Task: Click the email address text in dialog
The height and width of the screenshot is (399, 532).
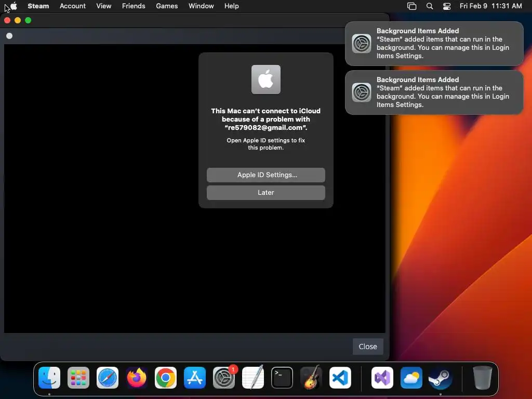Action: [x=265, y=128]
